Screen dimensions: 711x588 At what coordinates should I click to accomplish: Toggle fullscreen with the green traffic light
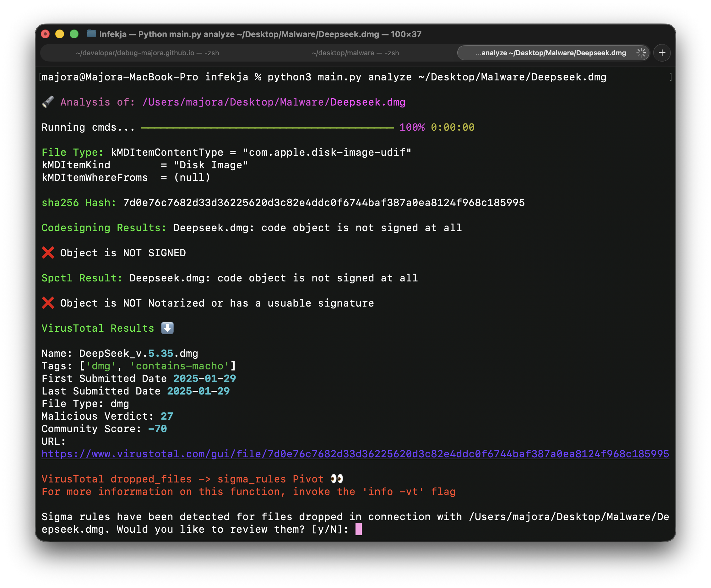point(73,34)
